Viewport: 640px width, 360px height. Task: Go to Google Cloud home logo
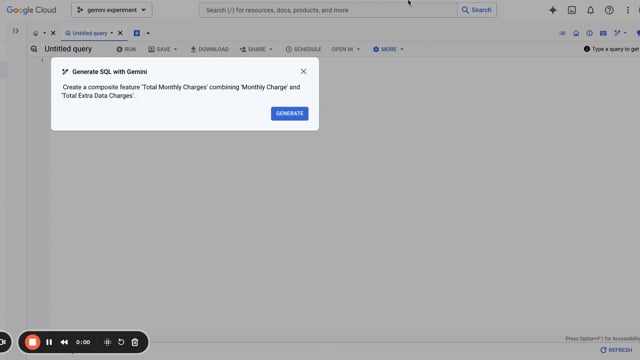31,10
